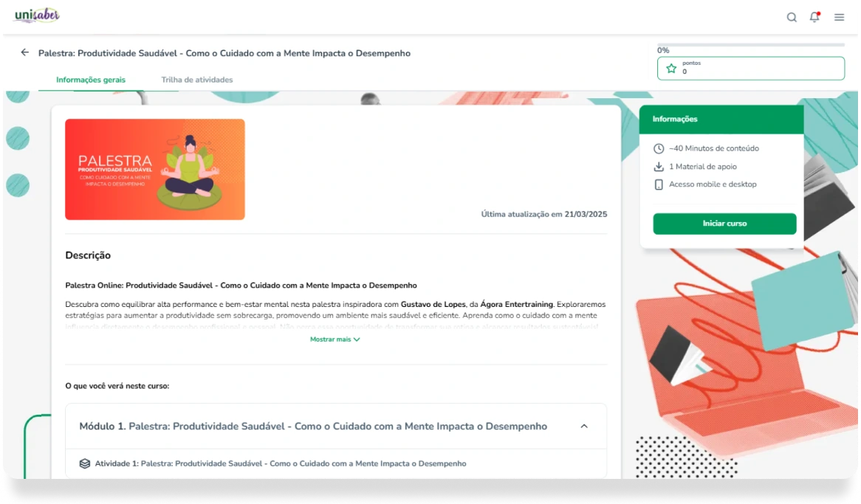Click the stacked layers activity icon
Viewport: 861px width, 504px height.
click(x=85, y=463)
